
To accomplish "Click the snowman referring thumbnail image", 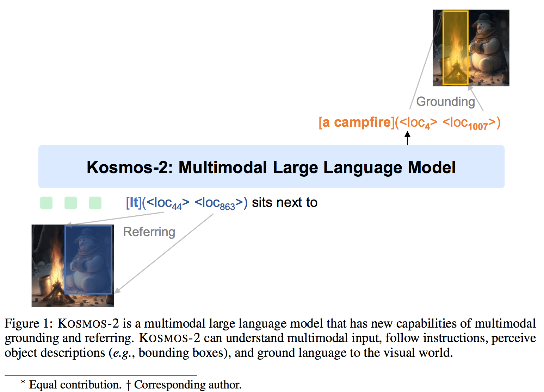I will [73, 266].
